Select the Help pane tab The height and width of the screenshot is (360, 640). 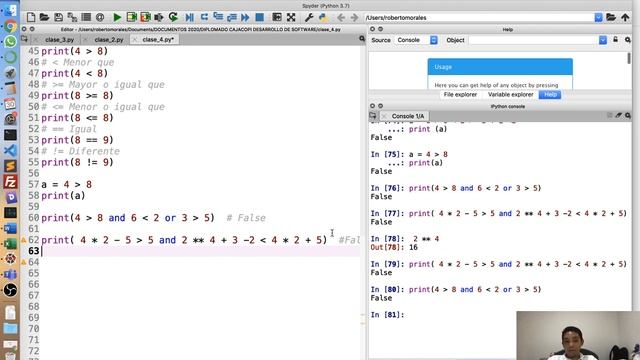550,94
